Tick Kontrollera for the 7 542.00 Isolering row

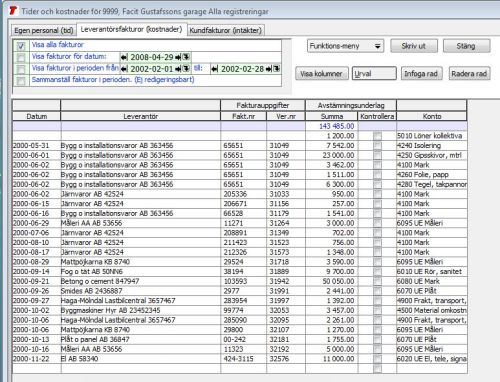(377, 146)
